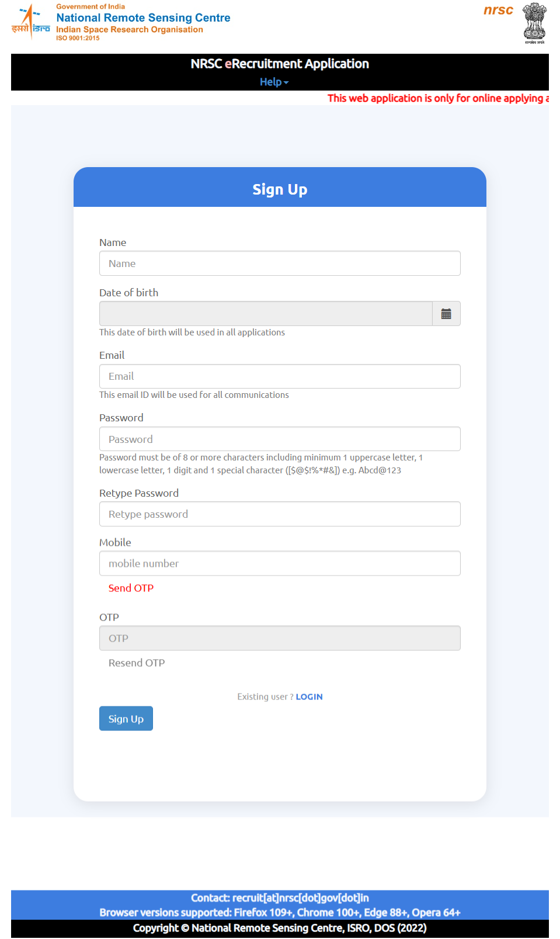Click the Resend OTP link

[x=137, y=663]
